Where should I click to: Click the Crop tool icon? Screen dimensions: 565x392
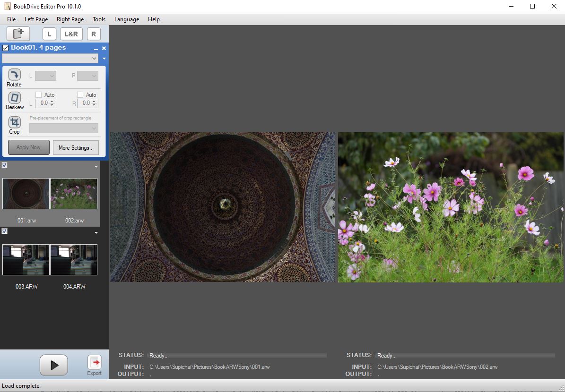(x=14, y=122)
